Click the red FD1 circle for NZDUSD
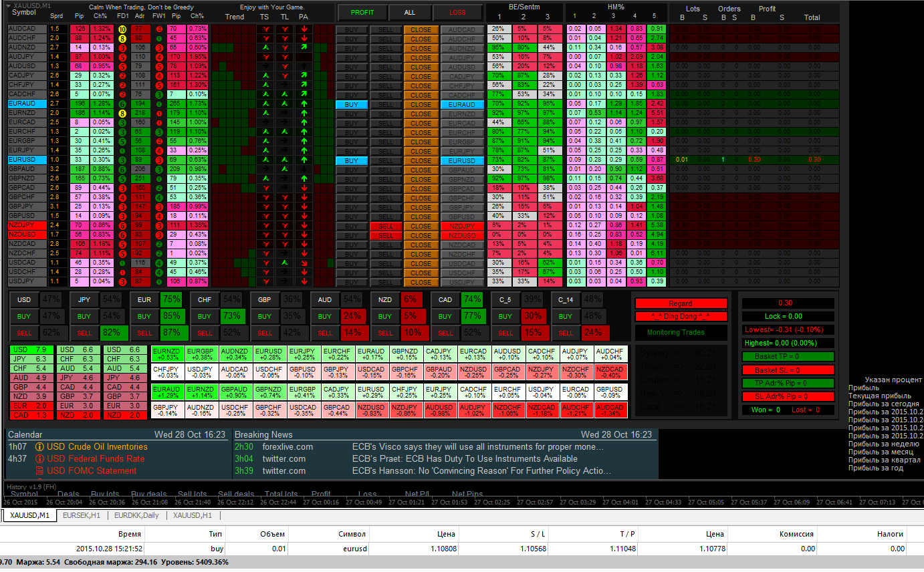Image resolution: width=924 pixels, height=572 pixels. point(122,235)
